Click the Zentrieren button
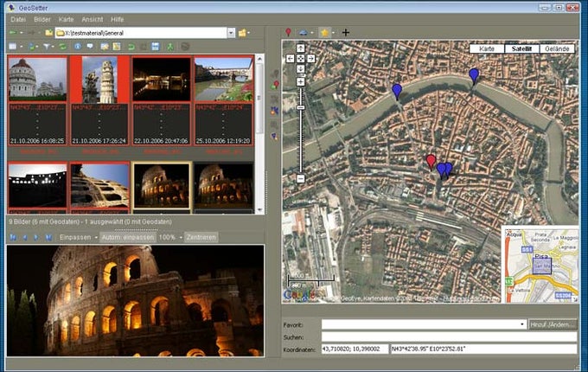Viewport: 588px width, 372px height. pos(201,236)
